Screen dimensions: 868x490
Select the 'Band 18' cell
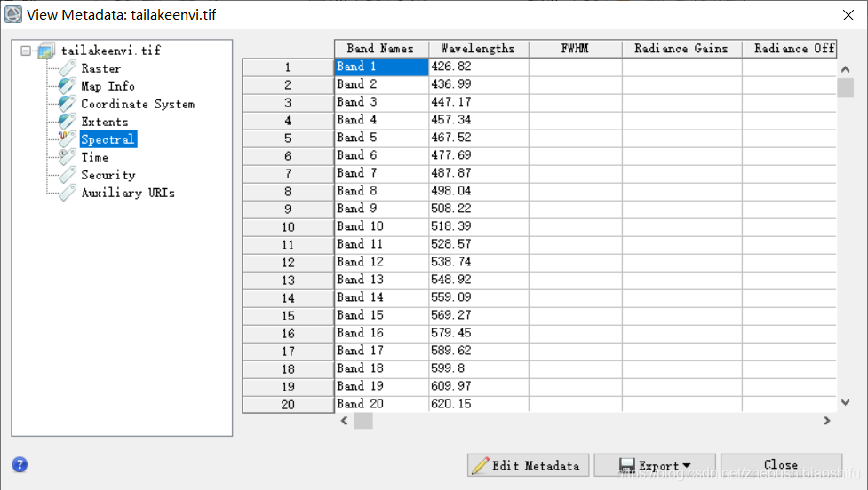pos(381,368)
